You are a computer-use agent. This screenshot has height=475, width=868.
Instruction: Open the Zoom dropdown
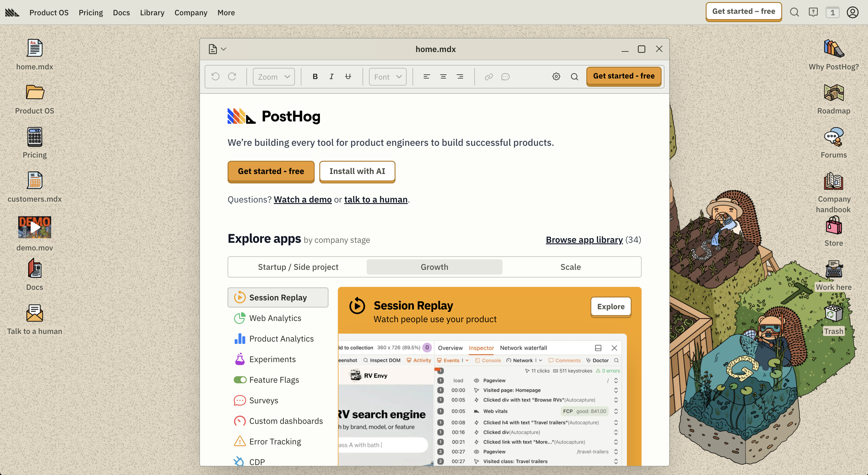pos(274,77)
